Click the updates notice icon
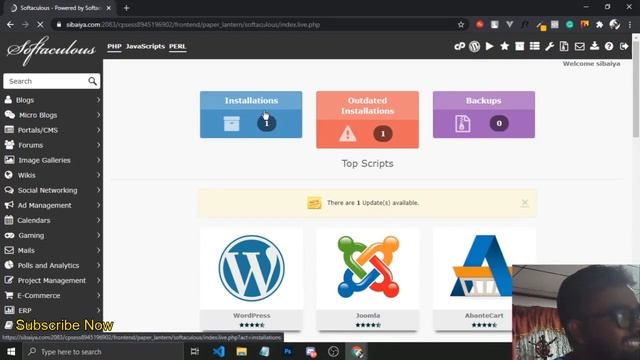 (314, 202)
